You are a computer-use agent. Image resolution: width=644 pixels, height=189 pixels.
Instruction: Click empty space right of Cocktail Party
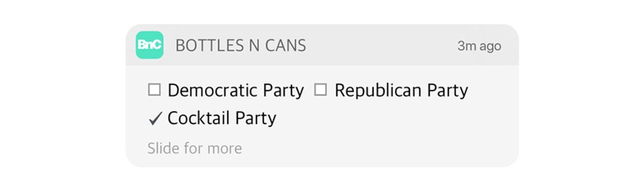(x=377, y=118)
